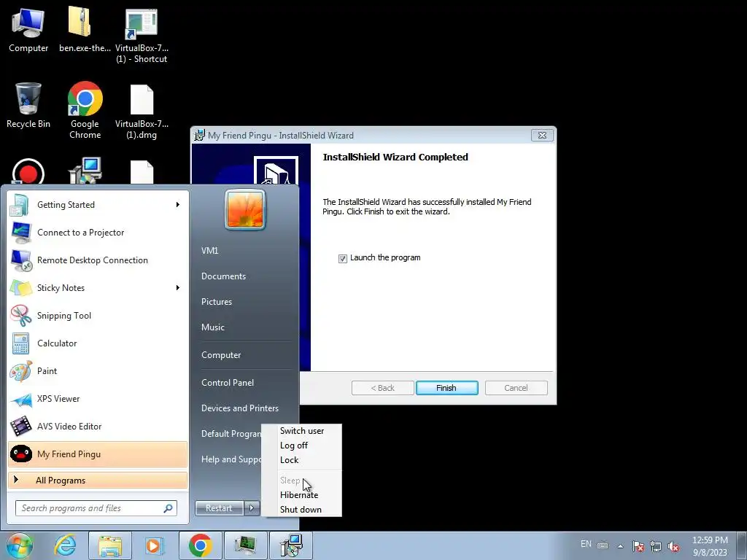
Task: Click the Snipping Tool scissors icon
Action: pos(20,316)
